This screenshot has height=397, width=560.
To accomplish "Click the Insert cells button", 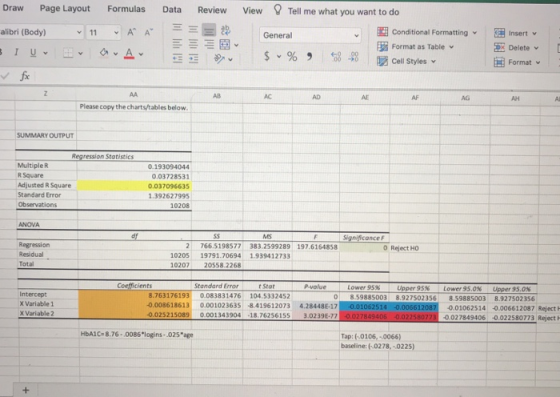I will (515, 33).
